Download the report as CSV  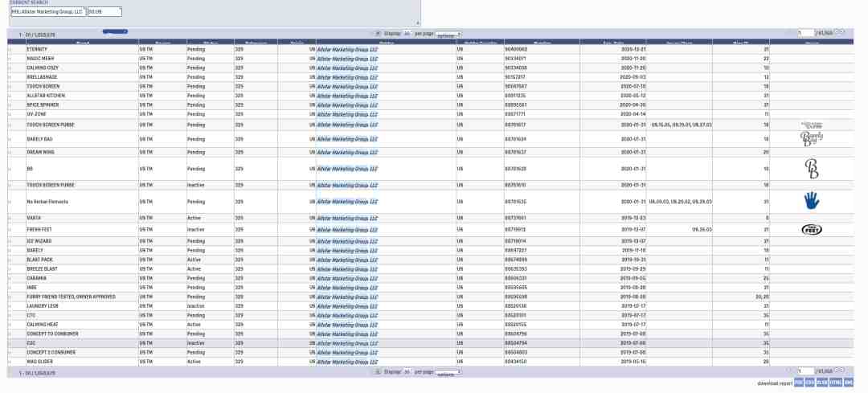[x=810, y=383]
